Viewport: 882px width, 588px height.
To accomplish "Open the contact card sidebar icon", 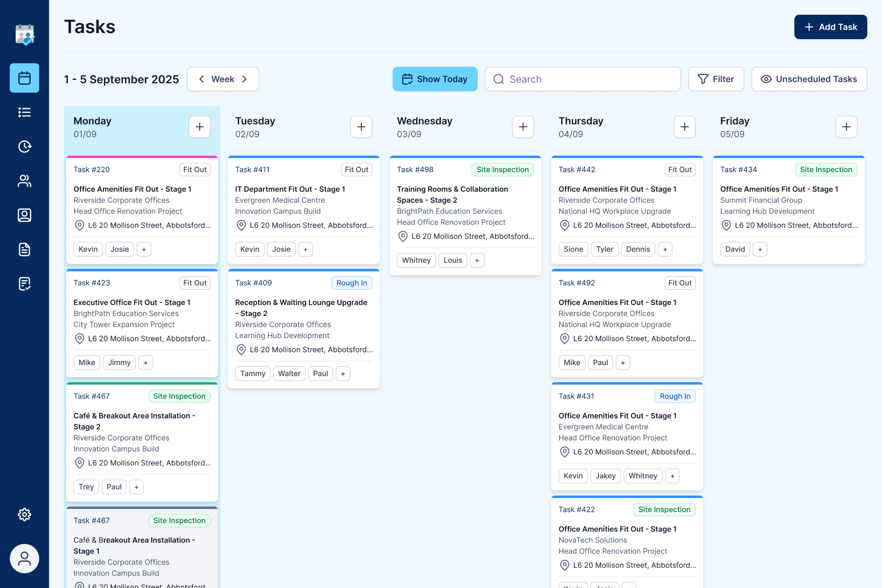I will [x=24, y=215].
